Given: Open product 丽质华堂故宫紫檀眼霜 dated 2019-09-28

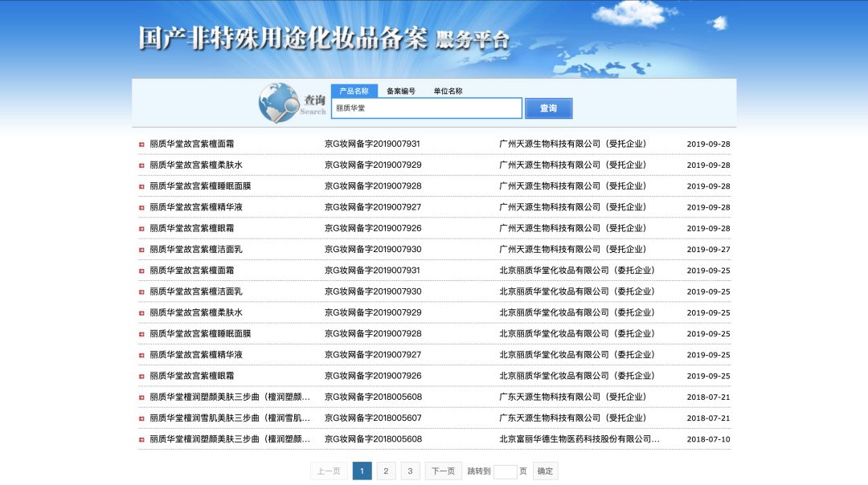Looking at the screenshot, I should click(191, 228).
